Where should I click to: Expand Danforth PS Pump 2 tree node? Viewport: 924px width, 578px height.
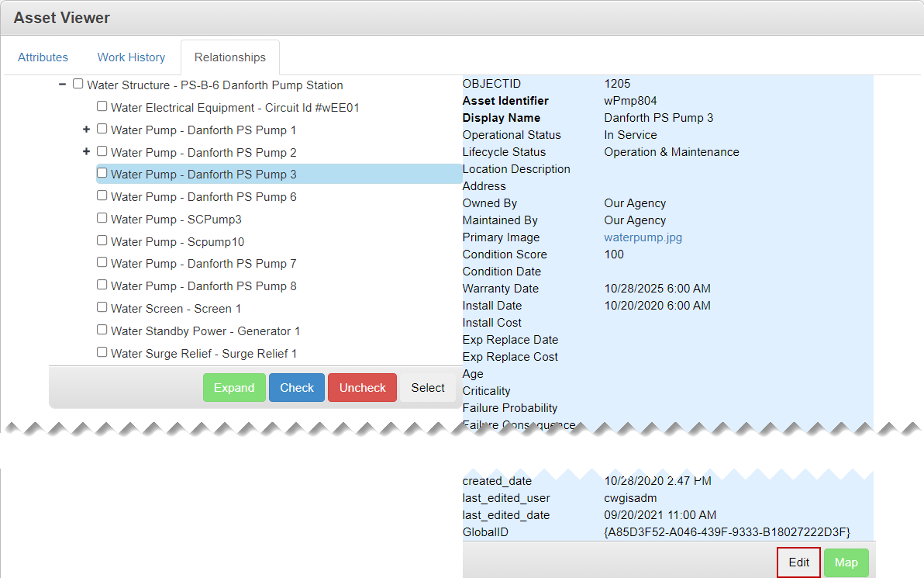tap(86, 152)
